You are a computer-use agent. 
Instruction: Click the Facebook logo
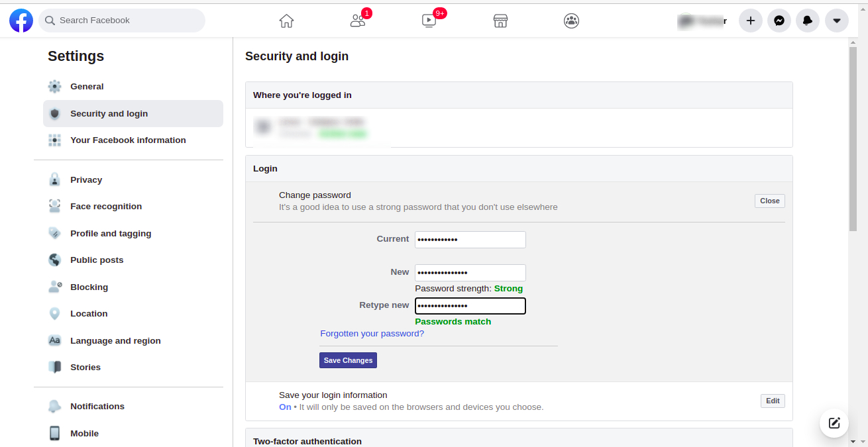pyautogui.click(x=21, y=21)
